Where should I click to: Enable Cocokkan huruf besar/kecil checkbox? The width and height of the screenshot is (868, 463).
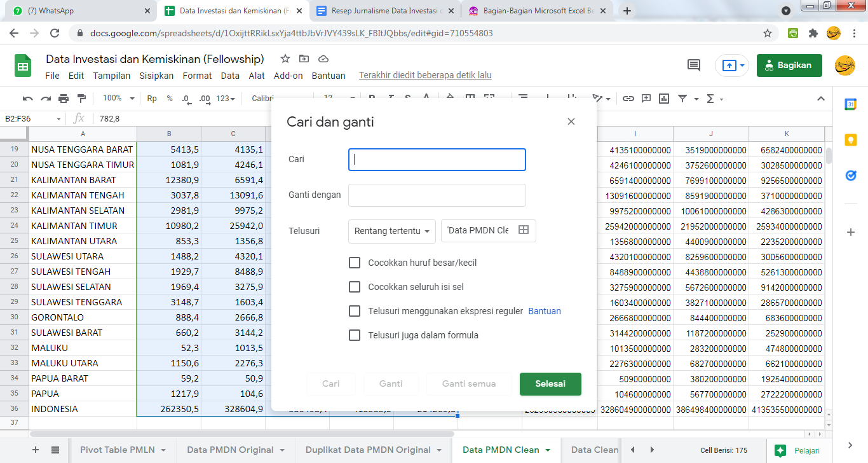(355, 263)
